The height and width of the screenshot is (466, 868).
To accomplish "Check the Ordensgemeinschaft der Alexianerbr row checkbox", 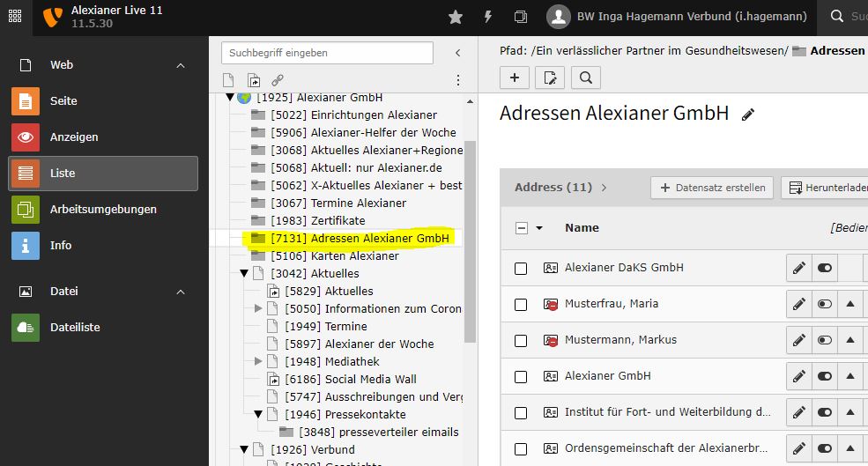I will click(x=521, y=449).
